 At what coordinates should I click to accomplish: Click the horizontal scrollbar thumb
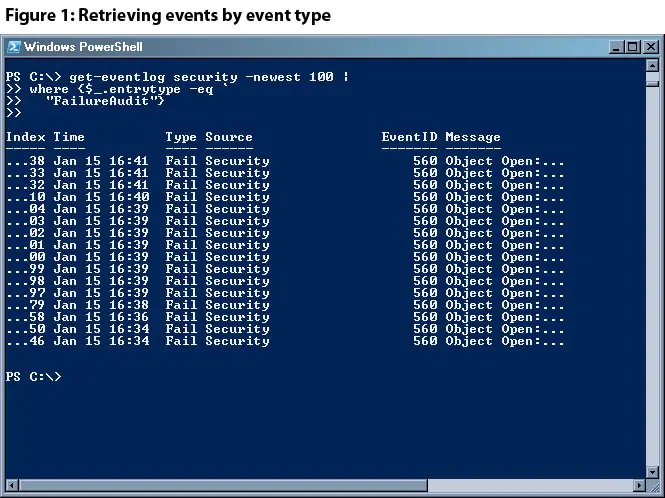pos(223,485)
